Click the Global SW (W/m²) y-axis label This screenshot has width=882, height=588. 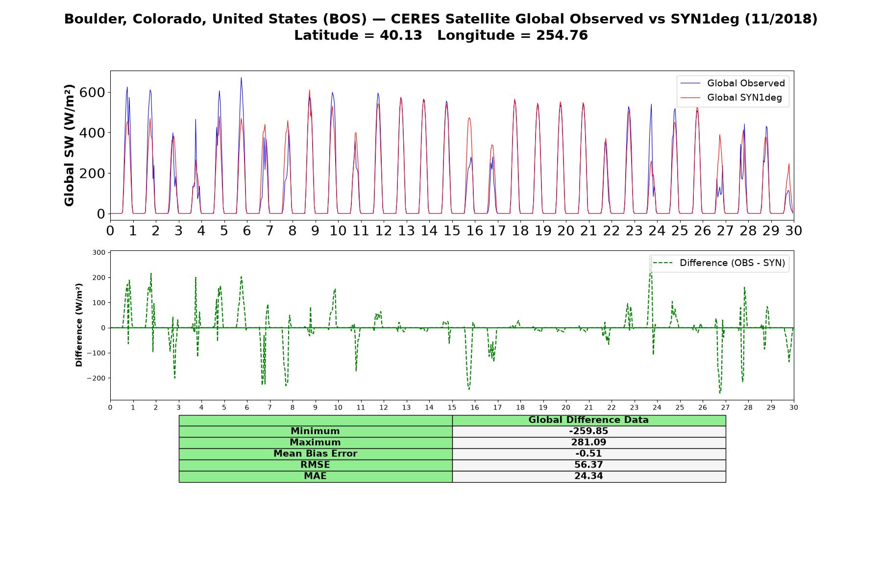(69, 145)
